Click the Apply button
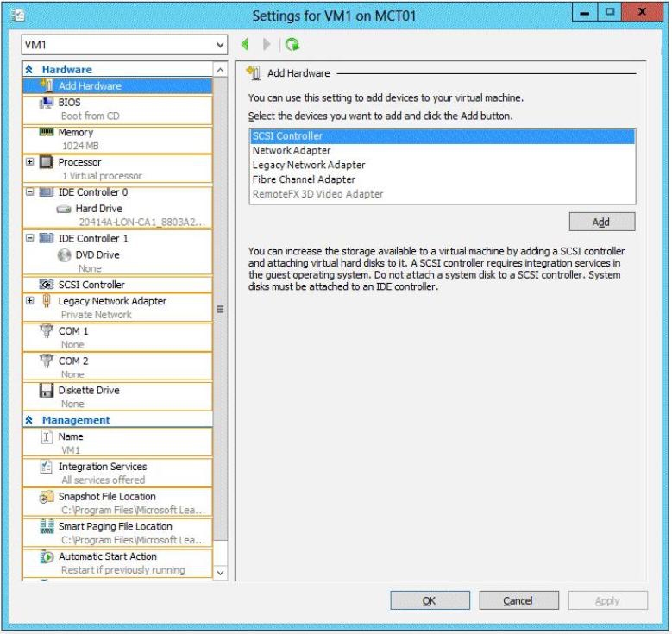This screenshot has height=634, width=672. coord(607,600)
